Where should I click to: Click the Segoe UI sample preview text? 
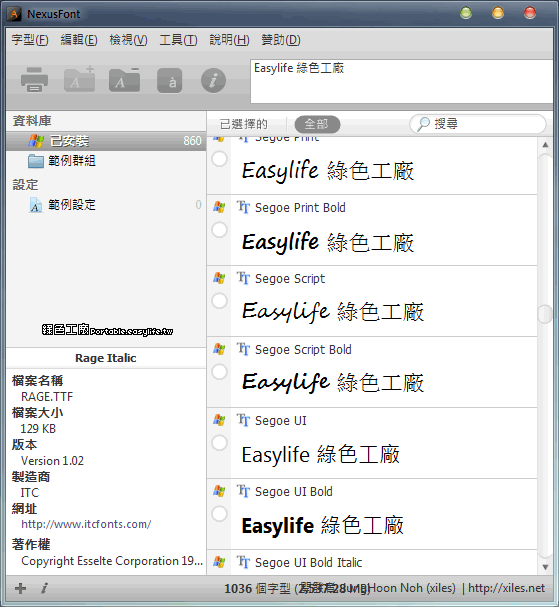321,454
